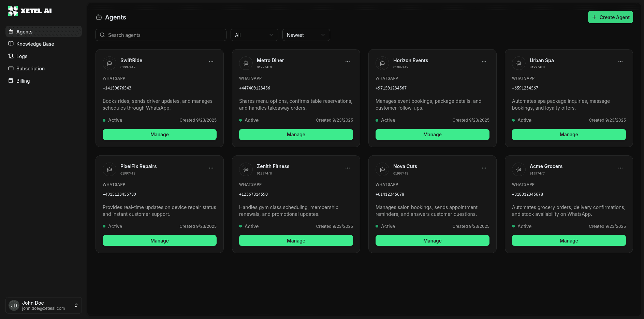The width and height of the screenshot is (644, 319).
Task: Click the Nova Cuts ellipsis icon
Action: point(484,168)
